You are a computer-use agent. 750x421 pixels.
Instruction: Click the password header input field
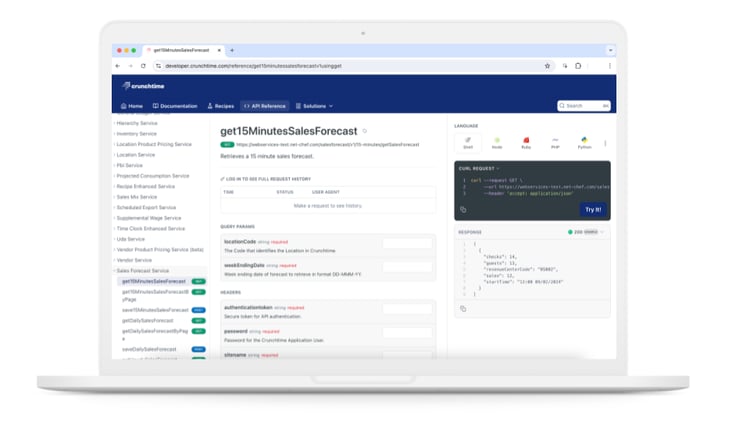tap(407, 333)
